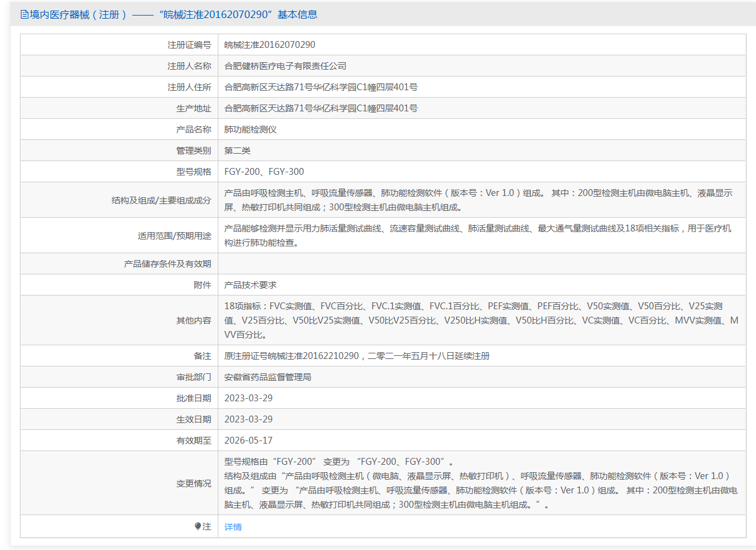
Task: Select the remark starting 原注册证号皖械注准20162210290
Action: 357,356
